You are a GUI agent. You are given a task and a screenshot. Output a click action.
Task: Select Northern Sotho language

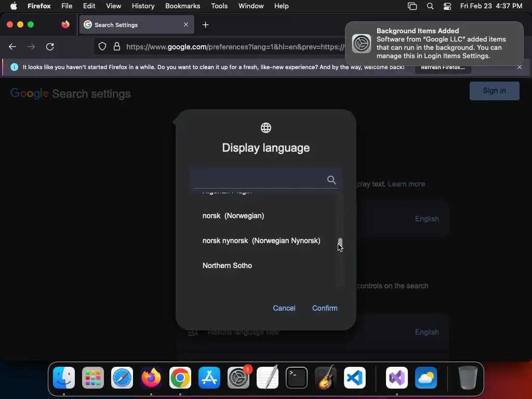tap(227, 265)
